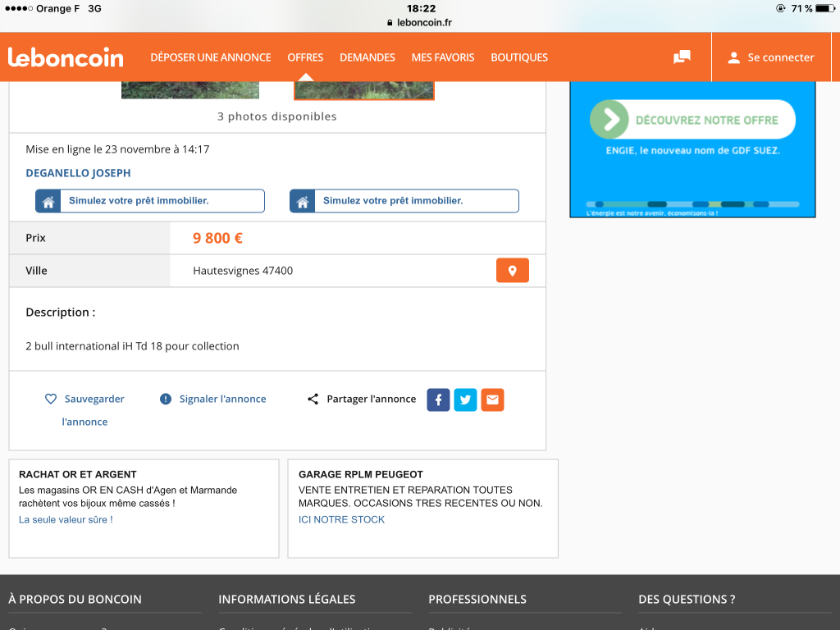The width and height of the screenshot is (840, 630).
Task: Click Se connecter to log in
Action: click(781, 58)
